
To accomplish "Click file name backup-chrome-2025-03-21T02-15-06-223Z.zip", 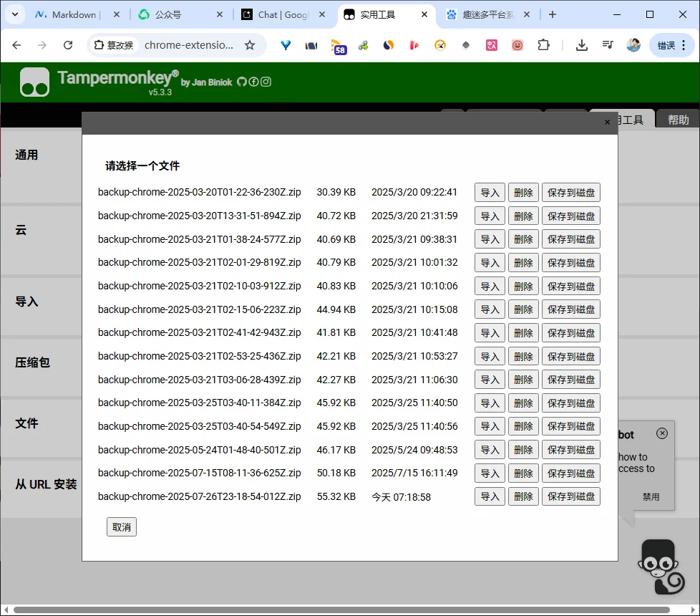I will tap(200, 309).
